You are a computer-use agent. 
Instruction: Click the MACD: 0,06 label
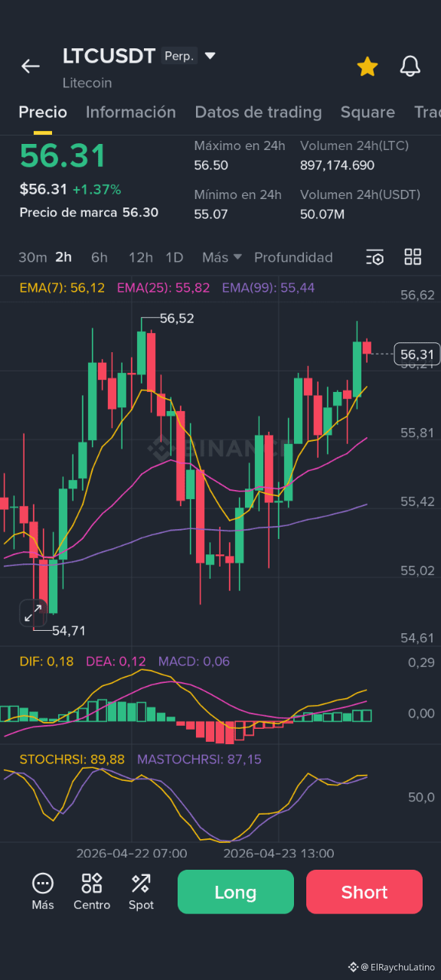click(x=194, y=661)
